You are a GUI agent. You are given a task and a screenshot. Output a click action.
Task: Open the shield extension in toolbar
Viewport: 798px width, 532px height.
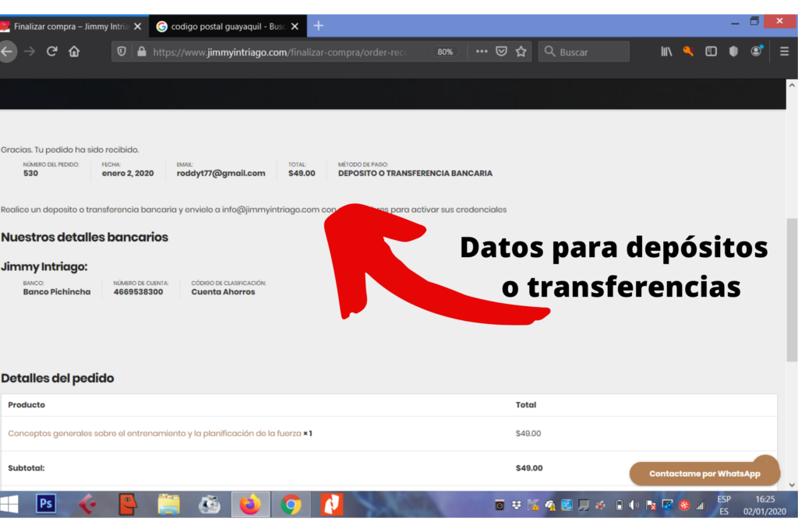pos(733,51)
